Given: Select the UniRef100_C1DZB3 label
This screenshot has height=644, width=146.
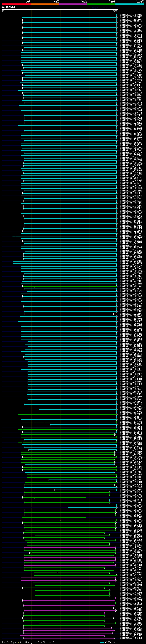Looking at the screenshot, I should 131,40.
